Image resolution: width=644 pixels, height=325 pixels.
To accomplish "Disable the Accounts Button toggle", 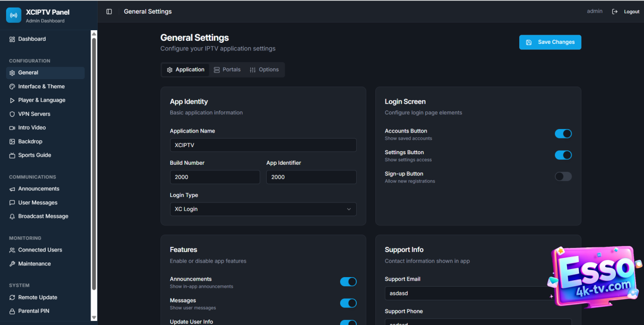I will point(563,134).
